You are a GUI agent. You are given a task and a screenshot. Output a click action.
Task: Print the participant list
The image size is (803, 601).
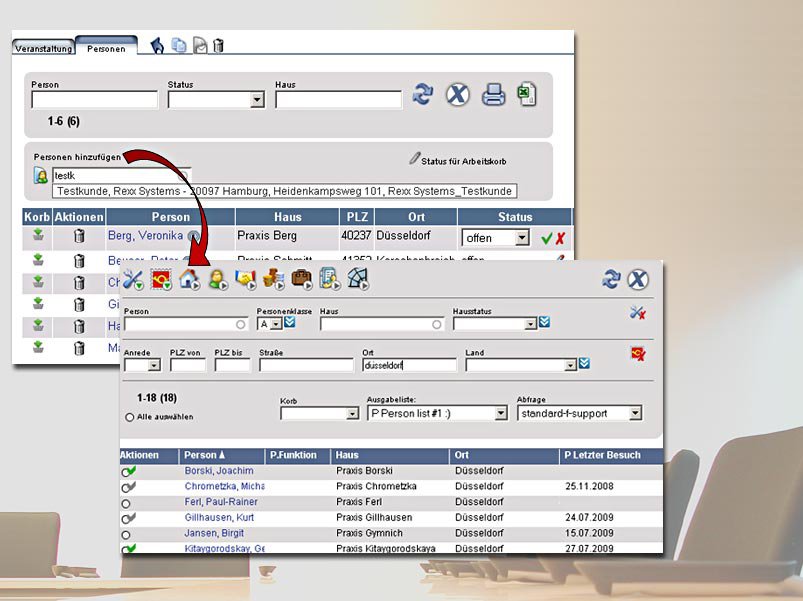coord(494,95)
